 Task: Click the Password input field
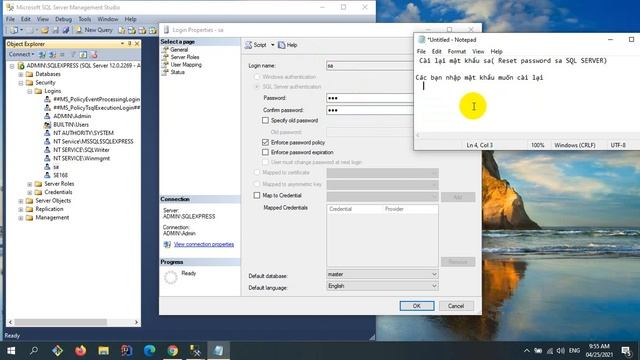[x=370, y=98]
